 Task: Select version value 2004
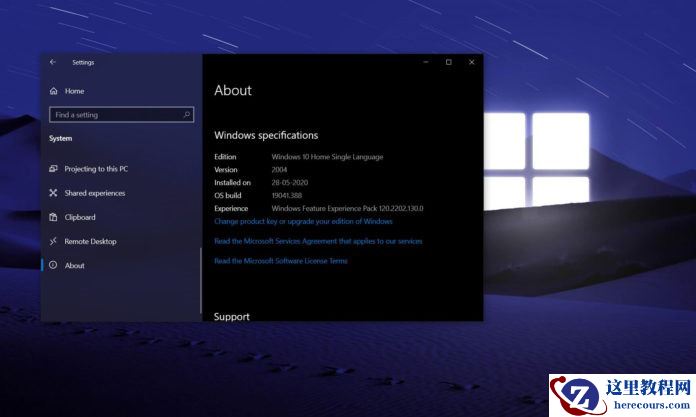click(279, 170)
